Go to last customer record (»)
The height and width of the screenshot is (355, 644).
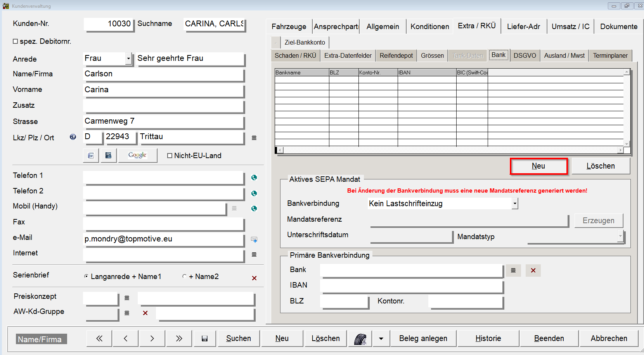[179, 338]
